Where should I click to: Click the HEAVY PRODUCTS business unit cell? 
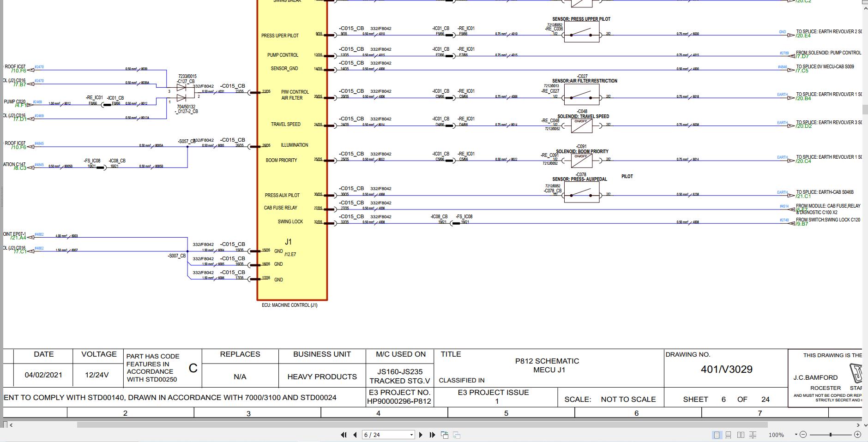322,376
